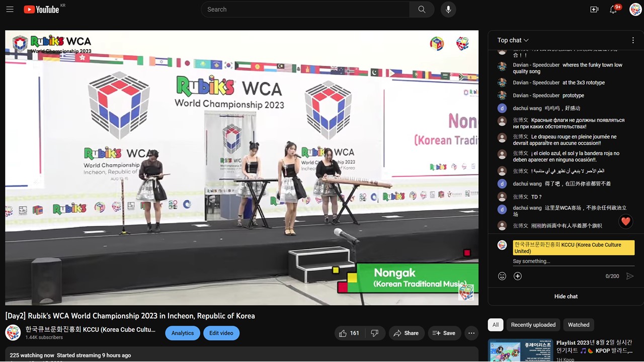Click the Spanish 'el cielo azul' chat message
Screen dimensions: 644x362
(x=566, y=156)
